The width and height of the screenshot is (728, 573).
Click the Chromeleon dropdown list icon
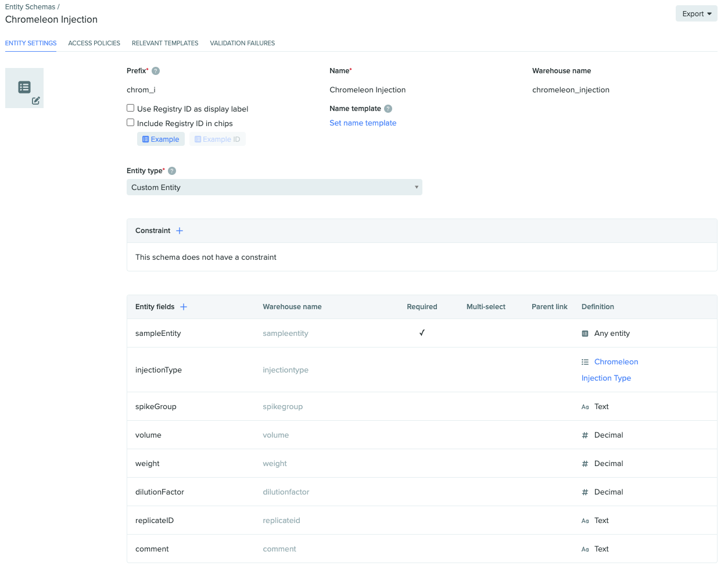point(585,362)
